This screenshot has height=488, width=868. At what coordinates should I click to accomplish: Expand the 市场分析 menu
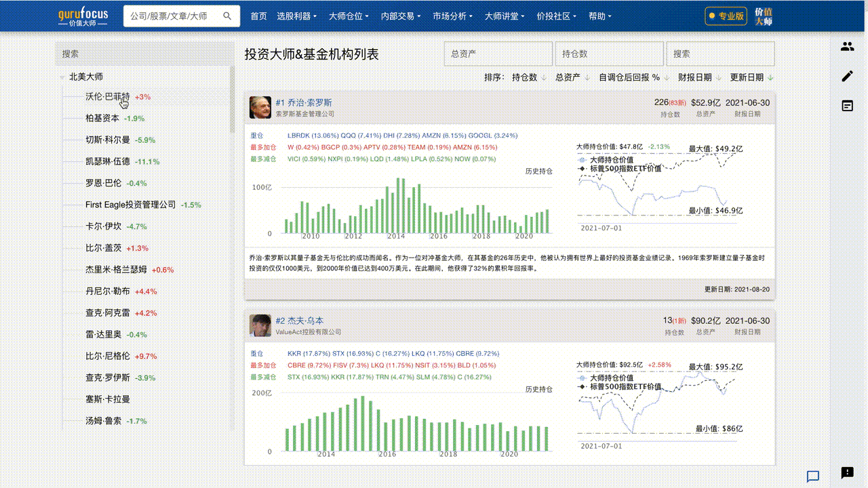point(454,16)
